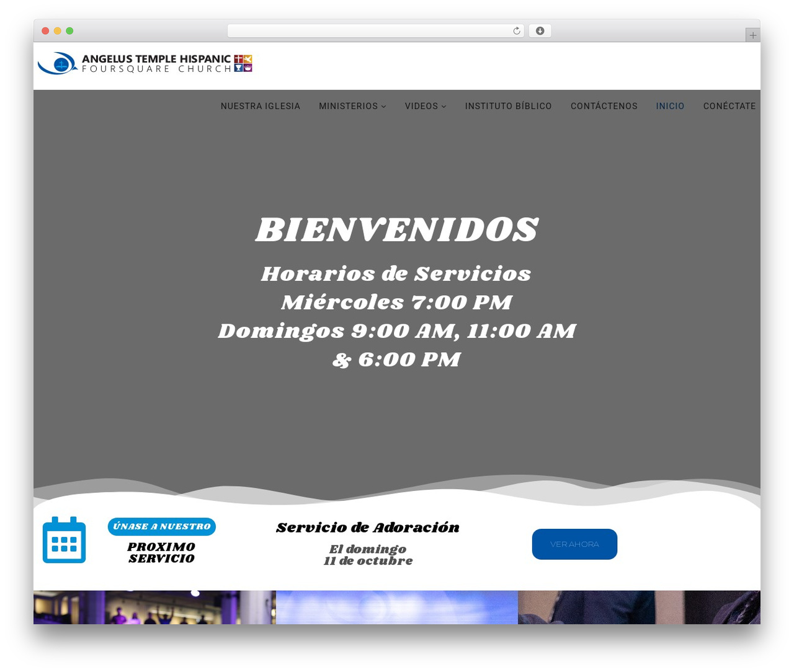Click the Miércoles 7:00 PM schedule line
Image resolution: width=794 pixels, height=672 pixels.
coord(397,303)
